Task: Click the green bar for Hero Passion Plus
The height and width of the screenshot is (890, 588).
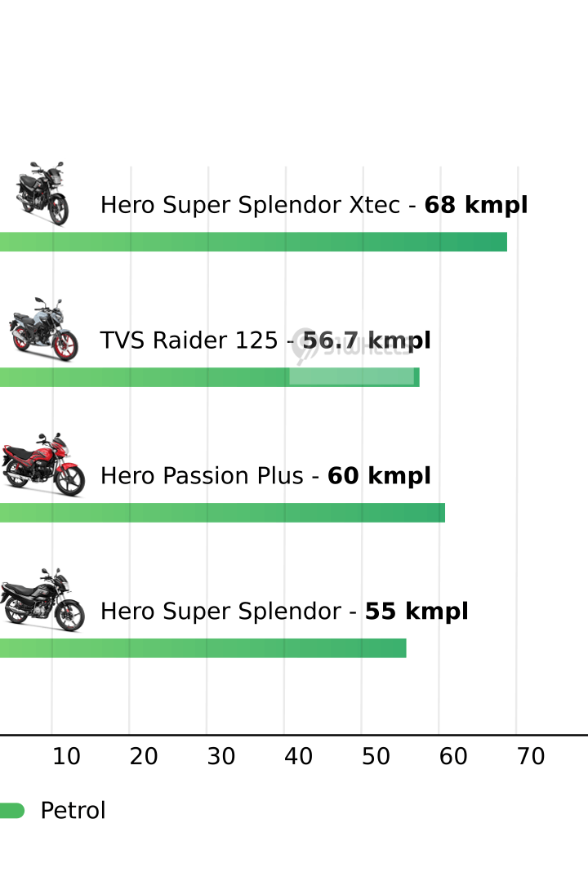Action: coord(222,513)
